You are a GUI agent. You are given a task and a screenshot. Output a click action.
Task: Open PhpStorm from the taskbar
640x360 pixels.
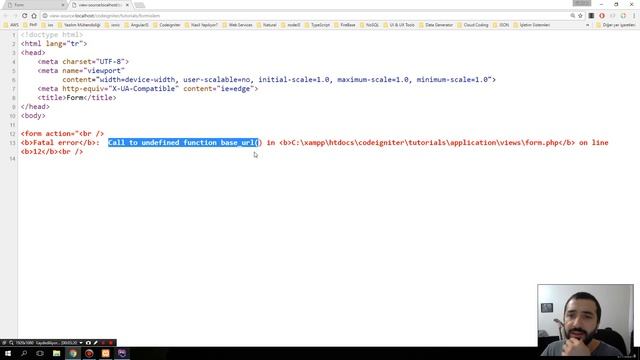(122, 353)
